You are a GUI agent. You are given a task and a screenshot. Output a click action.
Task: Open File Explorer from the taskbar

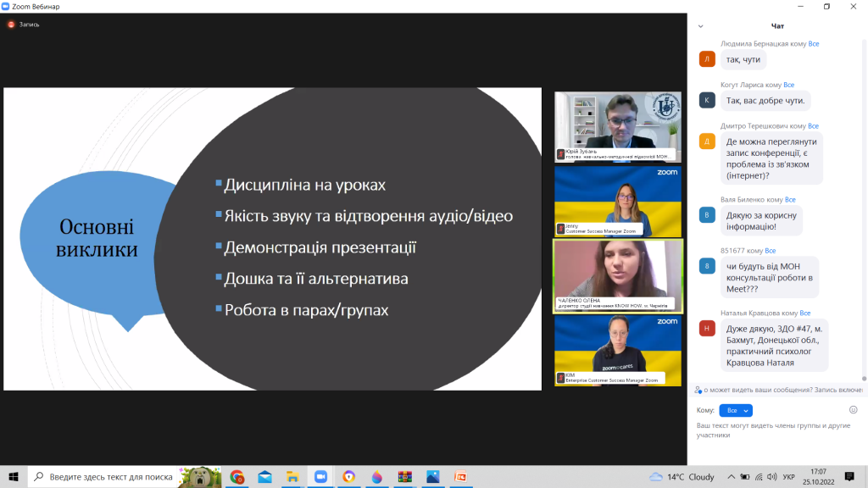click(292, 477)
